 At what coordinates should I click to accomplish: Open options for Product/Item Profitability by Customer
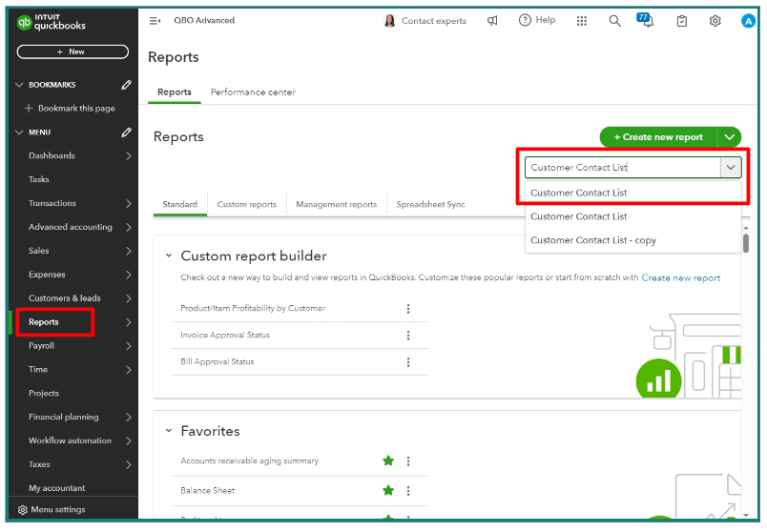408,309
